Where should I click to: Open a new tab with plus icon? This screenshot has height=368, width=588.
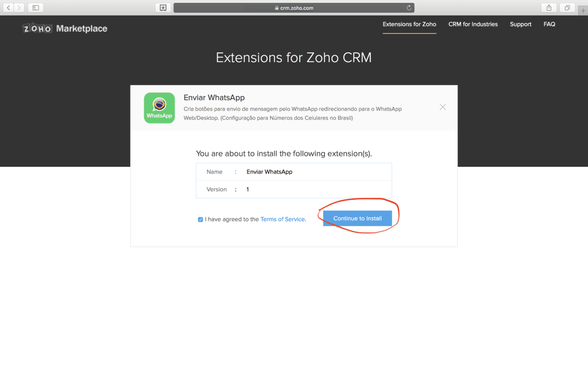[x=583, y=11]
